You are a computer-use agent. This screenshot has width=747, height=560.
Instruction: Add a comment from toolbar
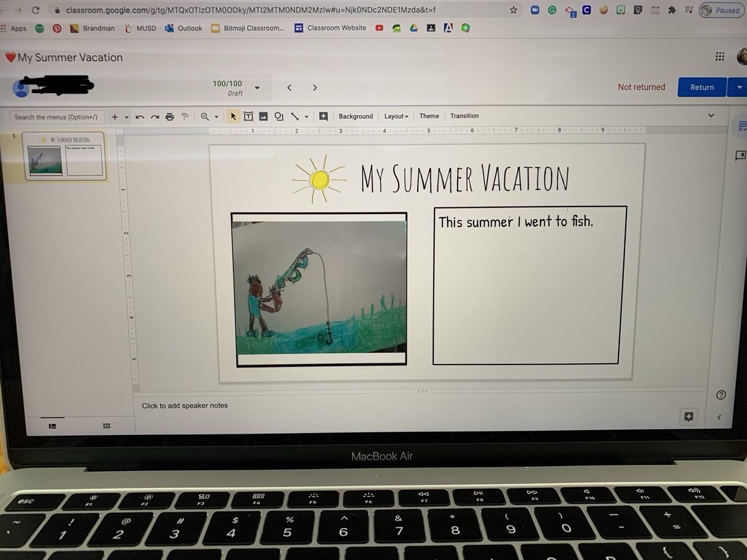click(x=323, y=116)
